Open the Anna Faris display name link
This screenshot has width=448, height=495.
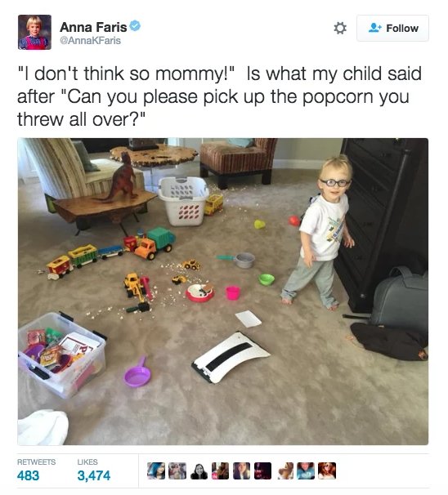tap(93, 27)
